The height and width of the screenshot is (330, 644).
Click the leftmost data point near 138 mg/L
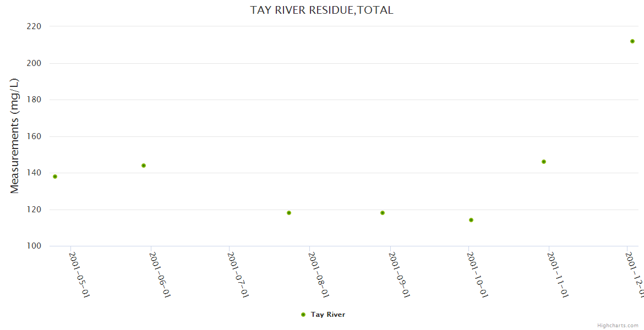55,177
